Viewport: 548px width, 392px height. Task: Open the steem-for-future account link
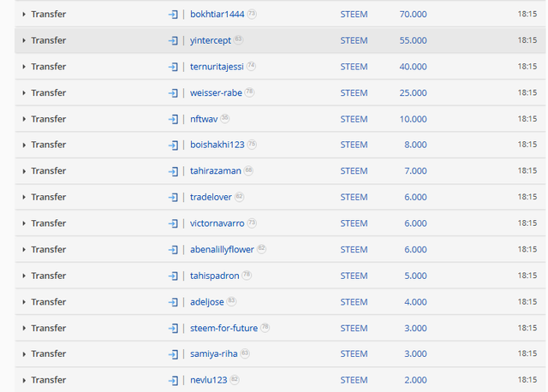223,329
